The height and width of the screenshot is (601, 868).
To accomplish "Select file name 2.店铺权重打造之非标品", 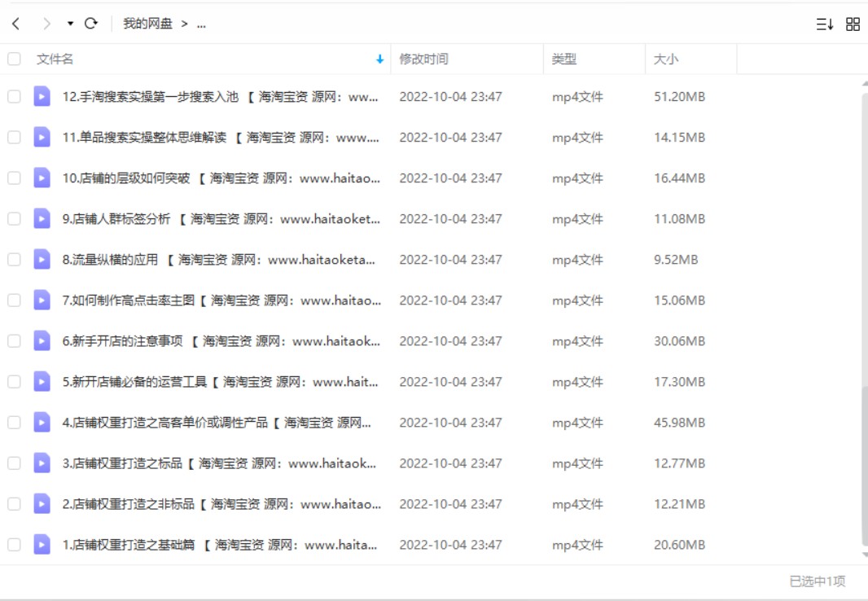I will [x=221, y=504].
